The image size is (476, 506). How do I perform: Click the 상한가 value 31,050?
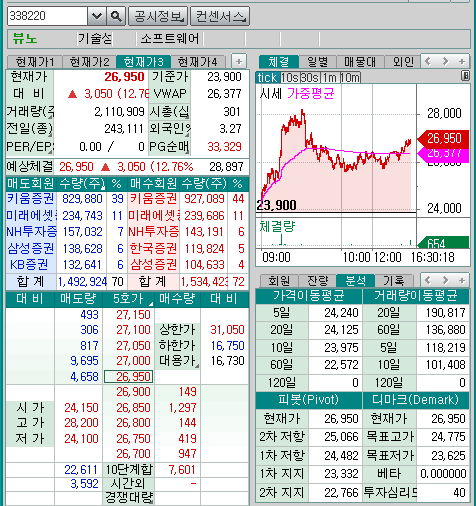tap(227, 330)
